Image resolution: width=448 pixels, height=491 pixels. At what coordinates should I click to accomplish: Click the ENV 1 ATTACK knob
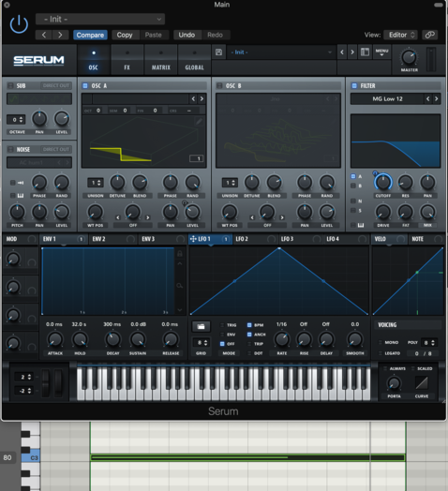(x=55, y=339)
